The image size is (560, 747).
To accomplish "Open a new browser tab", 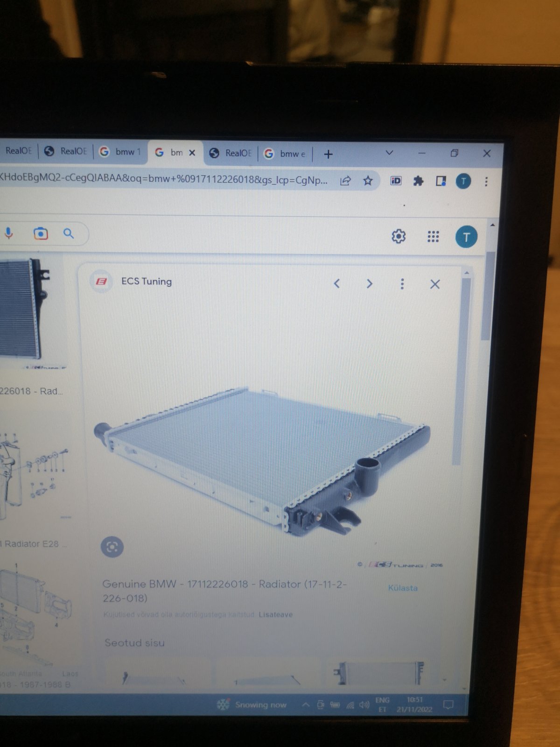I will [x=328, y=154].
